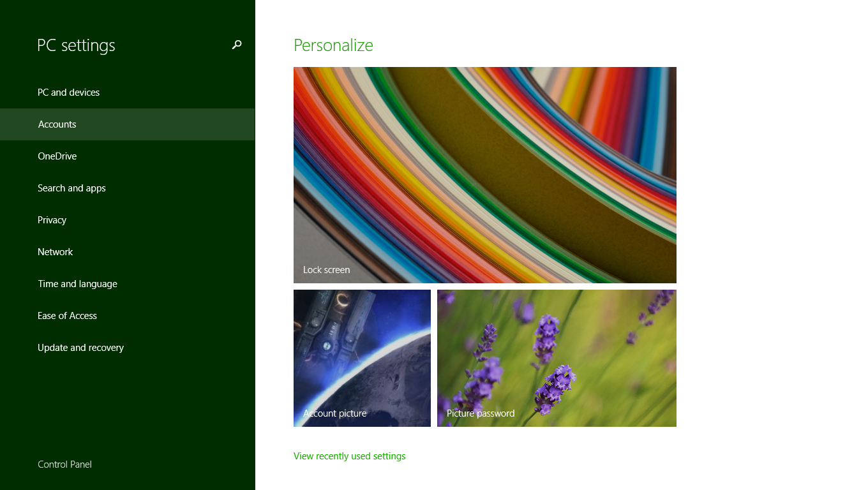The image size is (868, 490).
Task: Open the Picture password tile
Action: coord(557,358)
